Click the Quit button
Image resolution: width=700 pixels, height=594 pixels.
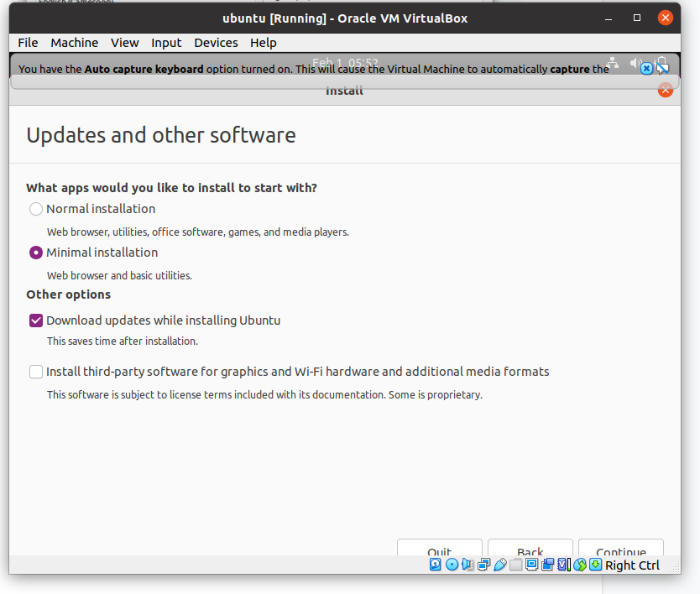pos(439,548)
